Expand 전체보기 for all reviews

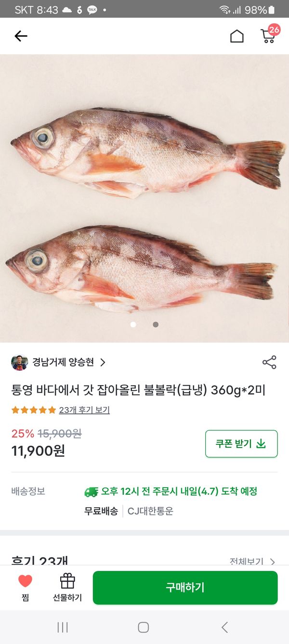pos(252,561)
